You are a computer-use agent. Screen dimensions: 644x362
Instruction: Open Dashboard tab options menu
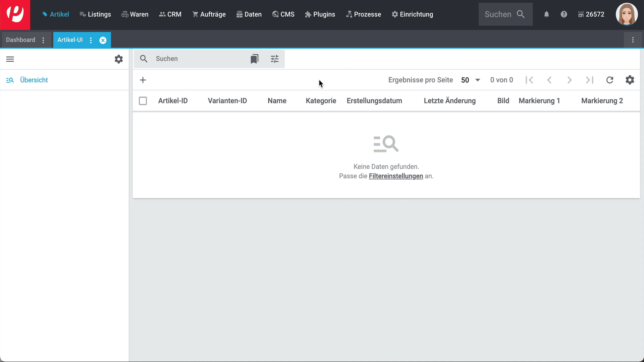point(43,40)
